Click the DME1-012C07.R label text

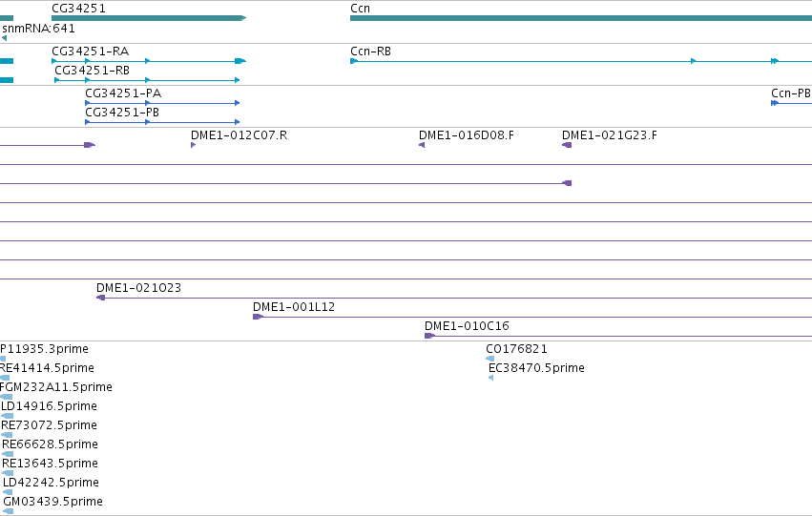[x=239, y=135]
